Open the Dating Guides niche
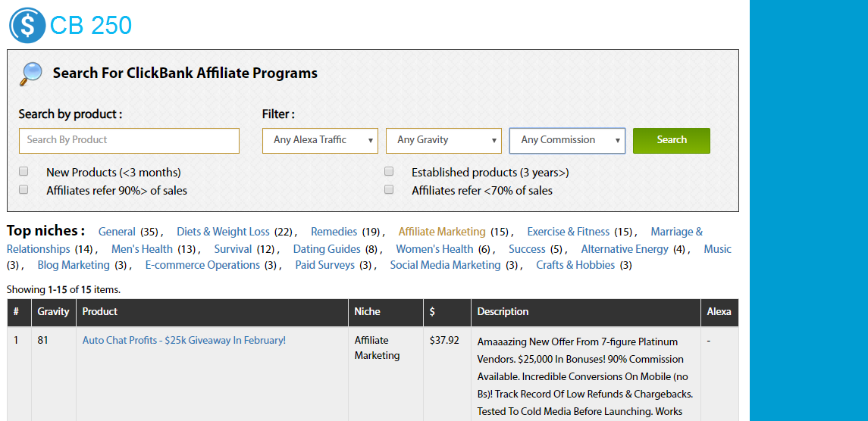This screenshot has height=421, width=868. [327, 249]
